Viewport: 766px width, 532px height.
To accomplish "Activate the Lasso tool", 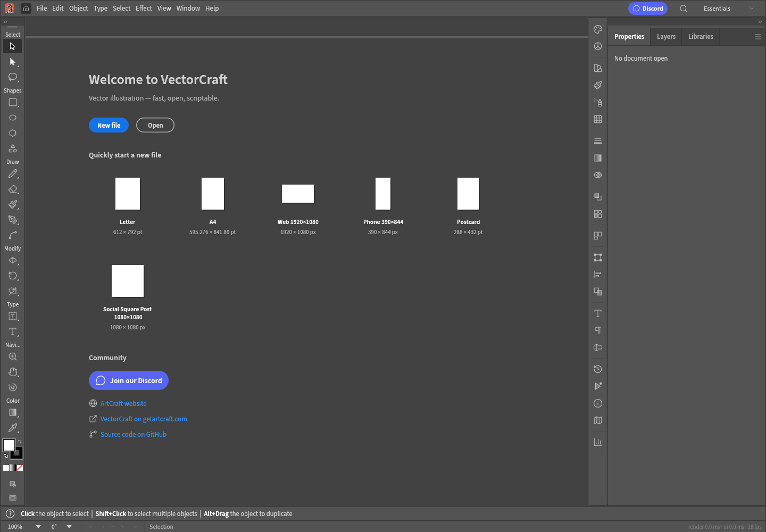I will [13, 77].
